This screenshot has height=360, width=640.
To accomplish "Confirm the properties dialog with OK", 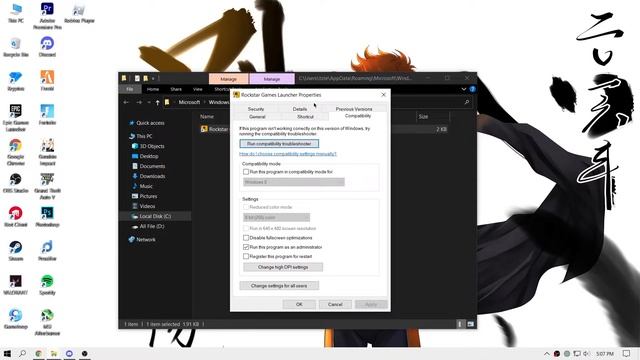I will pyautogui.click(x=299, y=304).
